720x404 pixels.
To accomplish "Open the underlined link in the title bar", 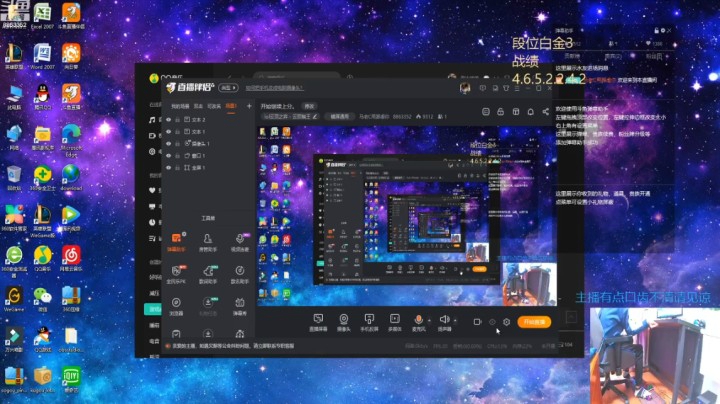I will (x=275, y=88).
